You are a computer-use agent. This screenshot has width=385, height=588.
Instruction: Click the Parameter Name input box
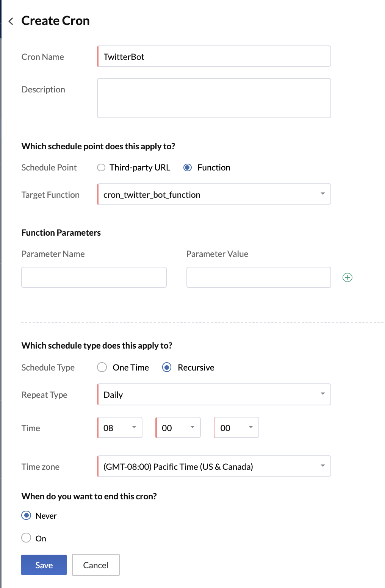coord(94,277)
